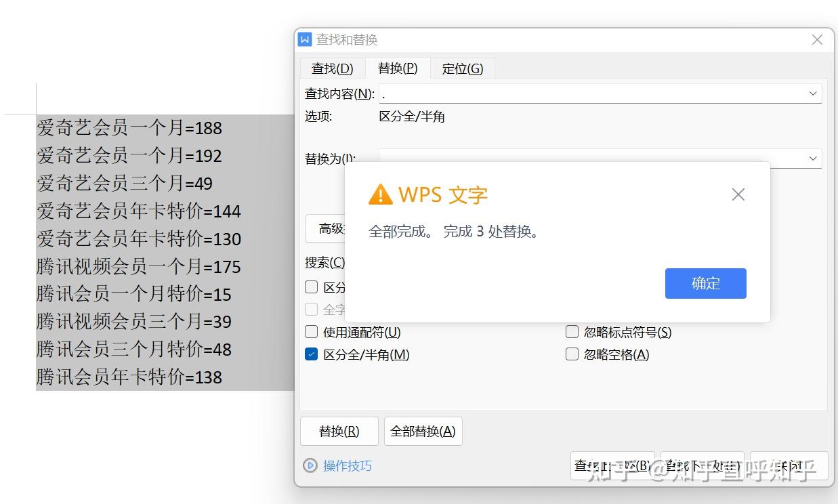
Task: Click line 腾讯会员三个月特价=48
Action: coord(134,349)
